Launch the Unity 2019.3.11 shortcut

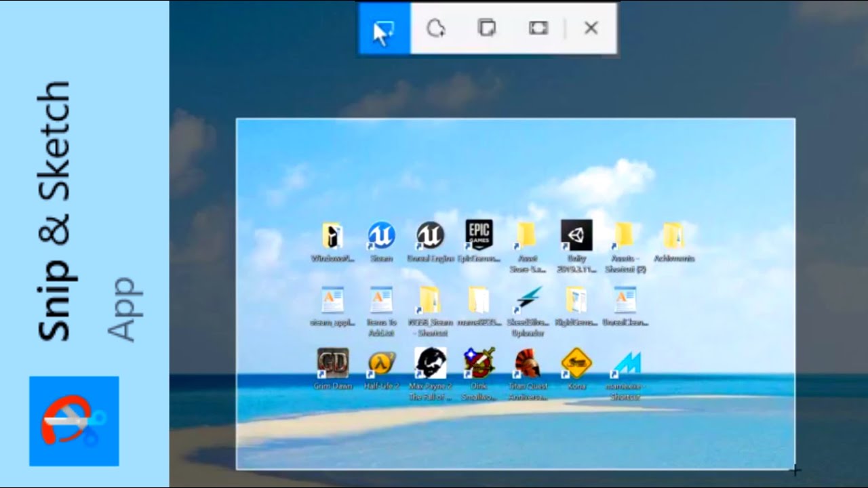[x=576, y=245]
